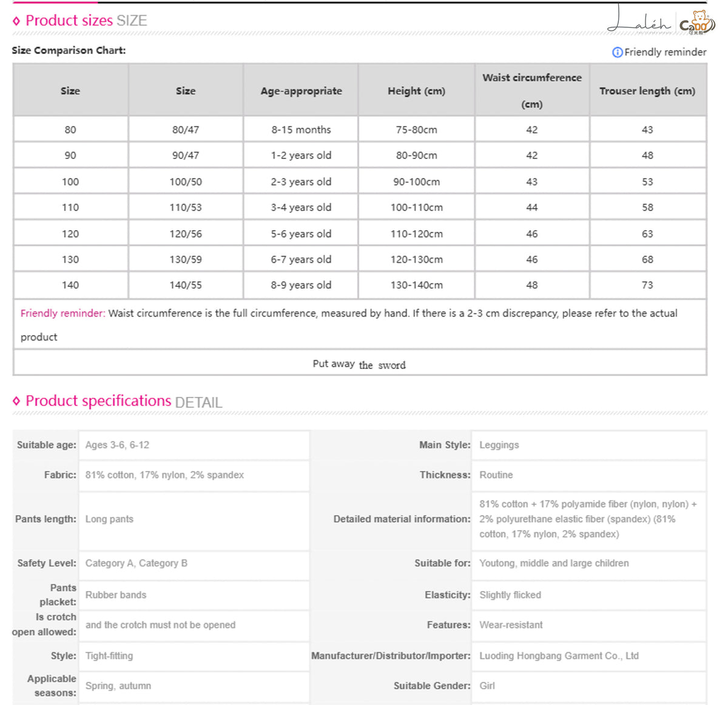The image size is (728, 705).
Task: Click the '6-7 years old' age cell
Action: 301,259
